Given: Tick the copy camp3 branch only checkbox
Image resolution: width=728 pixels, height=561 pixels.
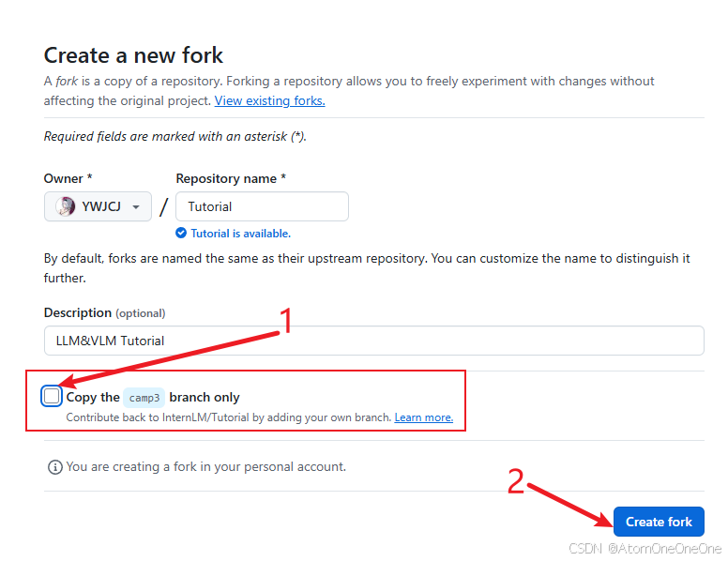Looking at the screenshot, I should click(x=52, y=396).
